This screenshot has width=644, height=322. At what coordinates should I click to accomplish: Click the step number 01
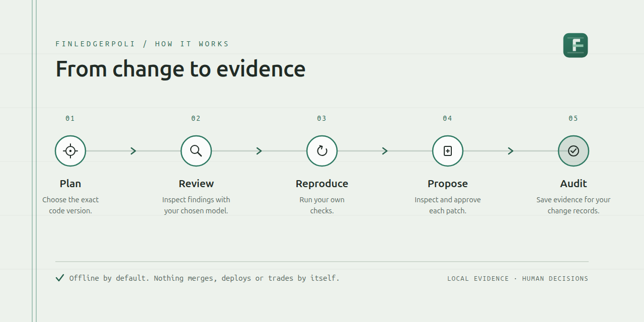tap(70, 118)
